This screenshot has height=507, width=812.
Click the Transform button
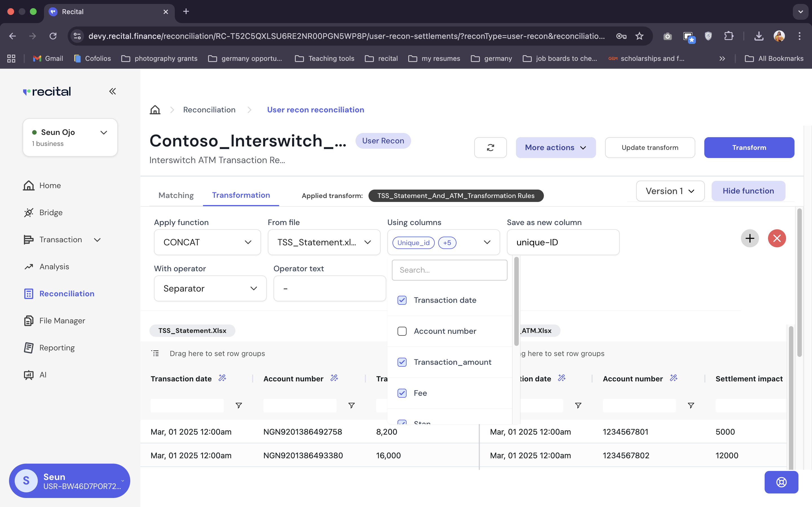[x=749, y=148]
